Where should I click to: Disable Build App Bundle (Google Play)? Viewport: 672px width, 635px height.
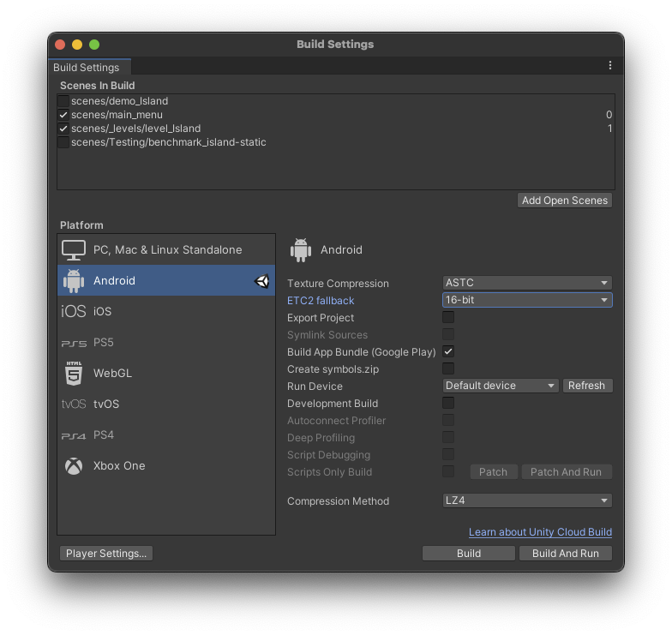click(x=448, y=351)
